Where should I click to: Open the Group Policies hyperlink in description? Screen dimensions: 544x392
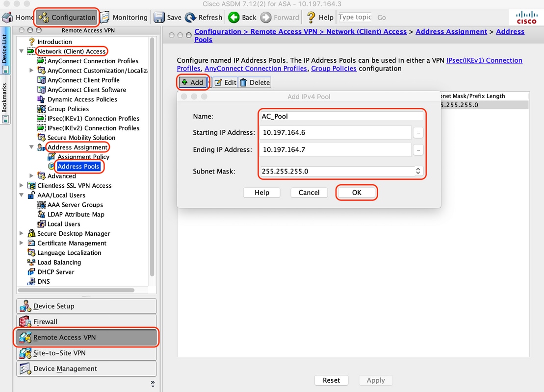tap(334, 68)
